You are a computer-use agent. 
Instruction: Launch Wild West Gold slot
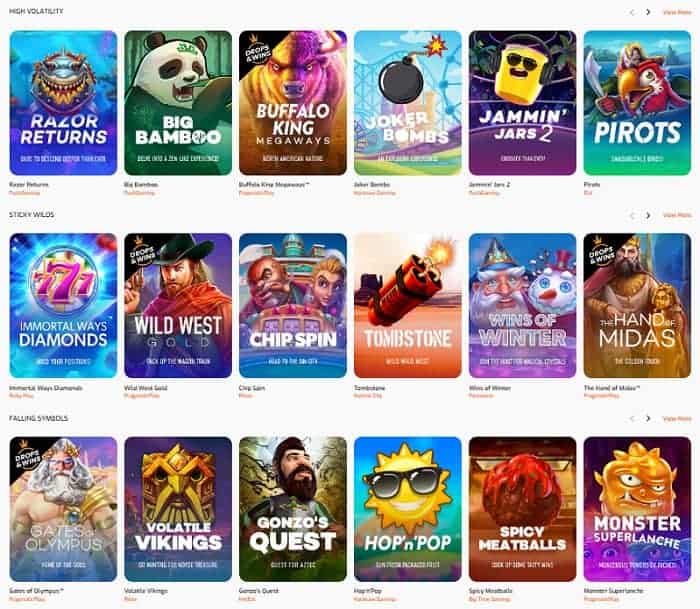pyautogui.click(x=178, y=305)
